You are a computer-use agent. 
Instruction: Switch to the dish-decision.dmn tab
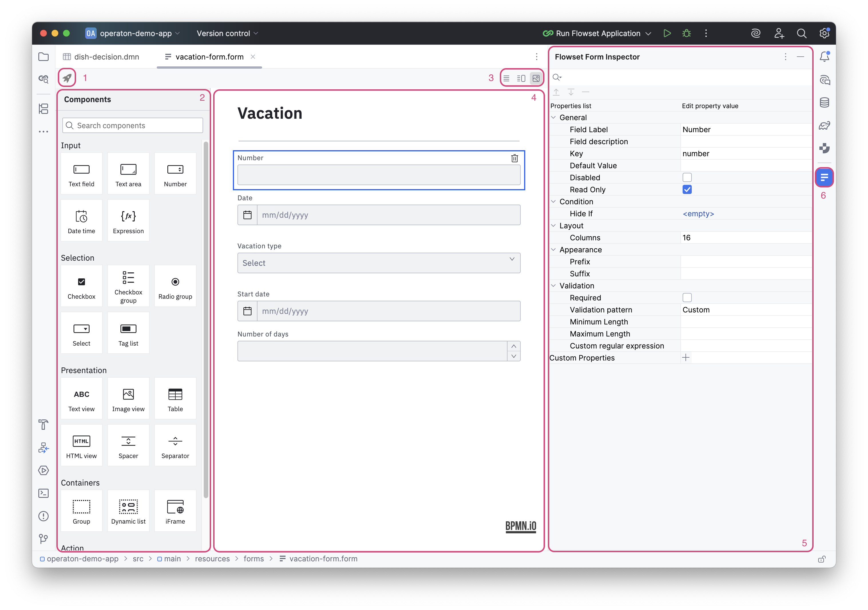coord(107,57)
